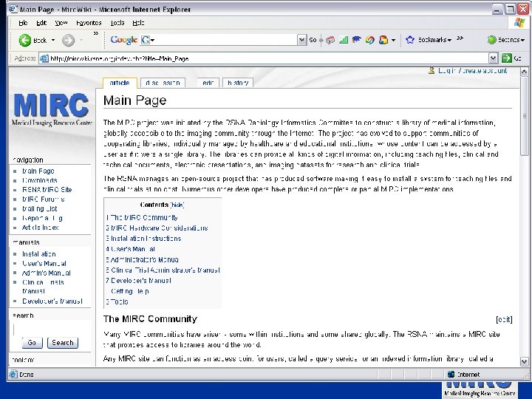Open the File menu

click(23, 23)
